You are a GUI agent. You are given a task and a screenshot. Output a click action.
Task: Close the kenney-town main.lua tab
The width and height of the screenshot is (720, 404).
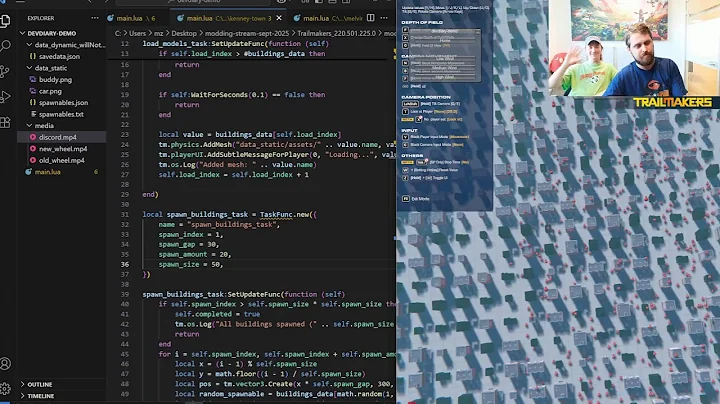(279, 18)
